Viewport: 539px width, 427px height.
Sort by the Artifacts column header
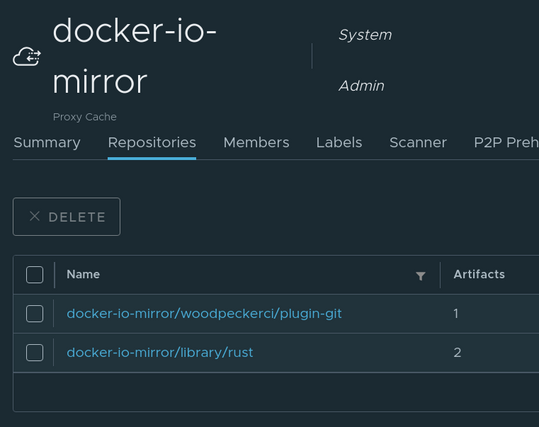[x=479, y=274]
